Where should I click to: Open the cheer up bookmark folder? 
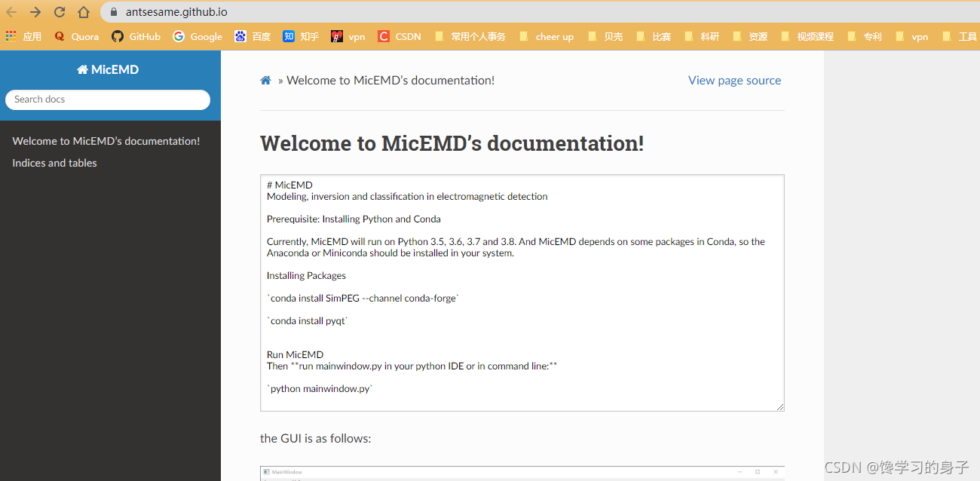547,36
